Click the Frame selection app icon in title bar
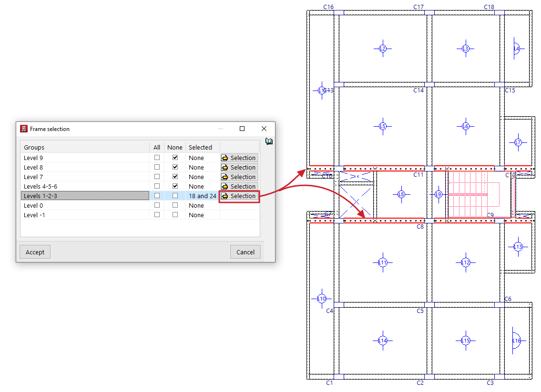541x392 pixels. click(x=24, y=129)
